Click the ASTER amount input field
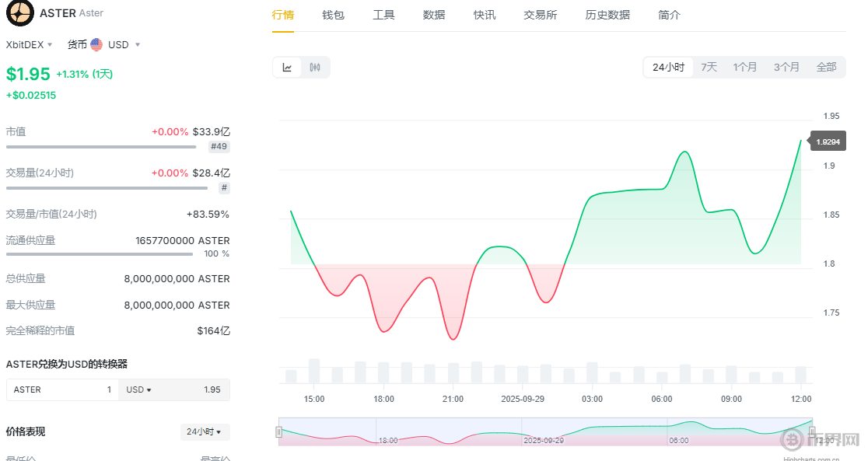 (x=62, y=389)
